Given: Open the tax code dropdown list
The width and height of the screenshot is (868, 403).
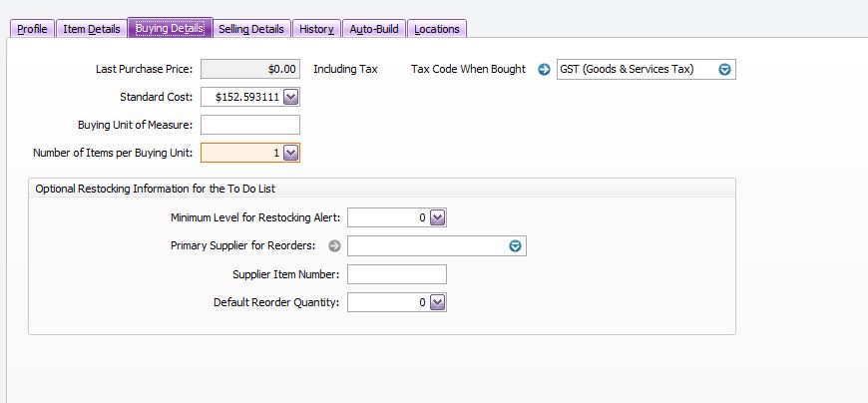Looking at the screenshot, I should (724, 69).
